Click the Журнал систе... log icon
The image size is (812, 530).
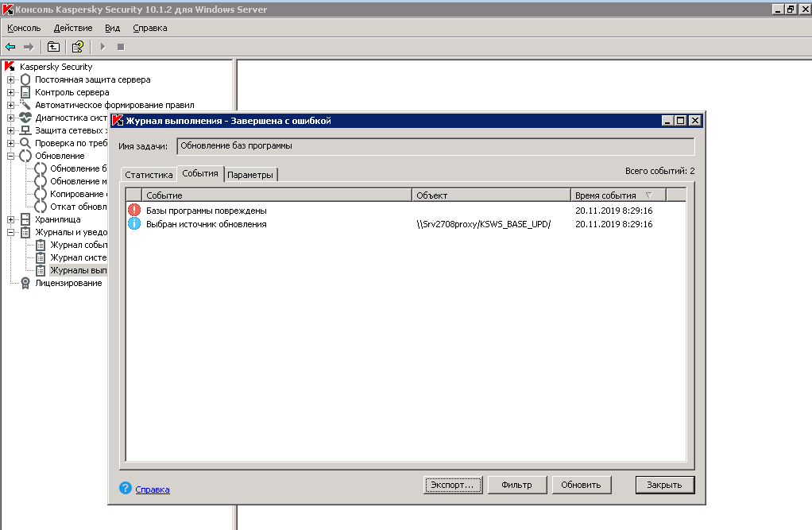[41, 257]
